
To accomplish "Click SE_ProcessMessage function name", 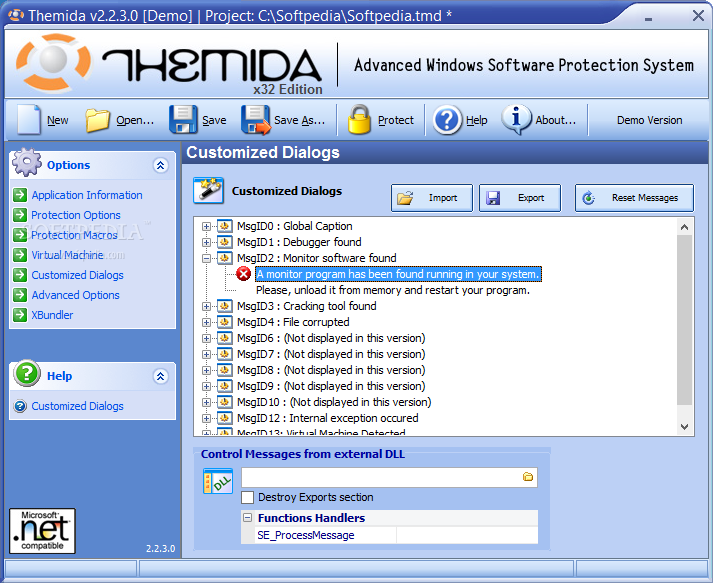I will pos(306,535).
